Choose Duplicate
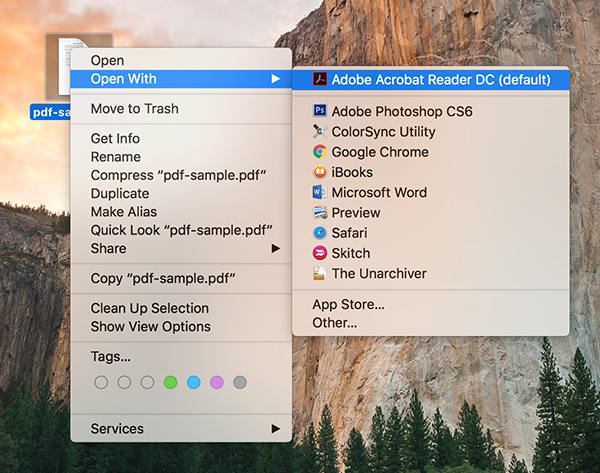The height and width of the screenshot is (473, 600). click(x=181, y=194)
